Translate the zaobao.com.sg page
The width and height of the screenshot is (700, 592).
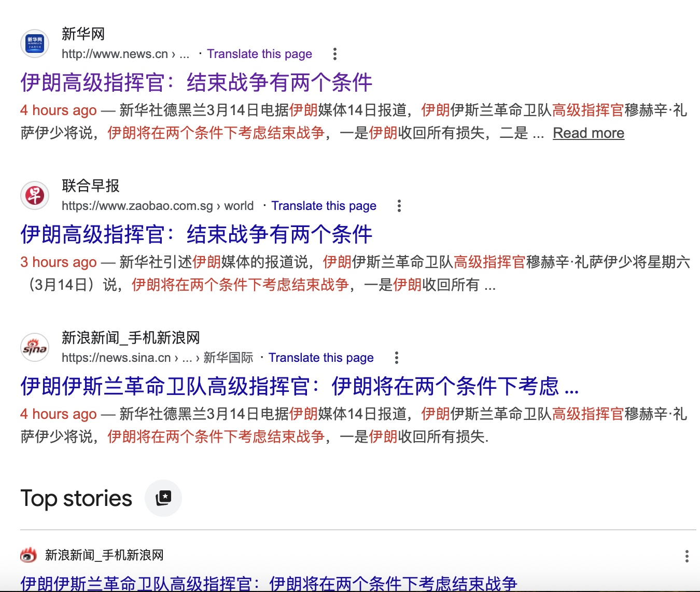[x=324, y=206]
